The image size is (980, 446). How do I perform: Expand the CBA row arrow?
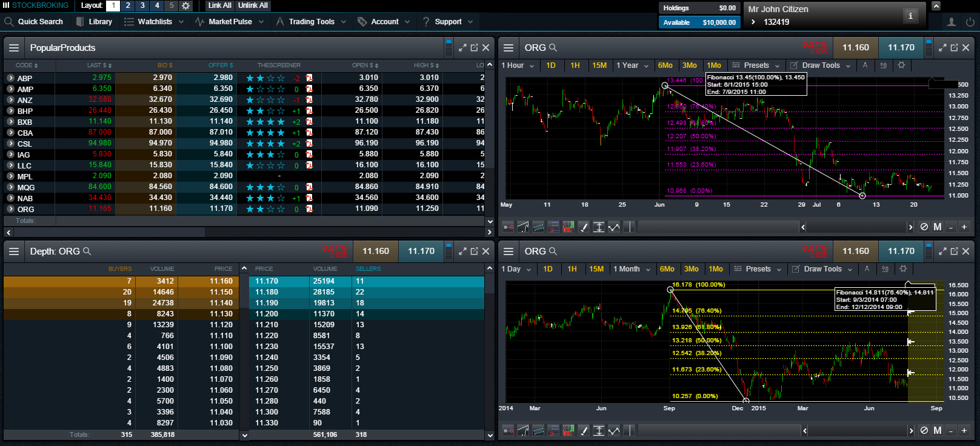pyautogui.click(x=10, y=133)
